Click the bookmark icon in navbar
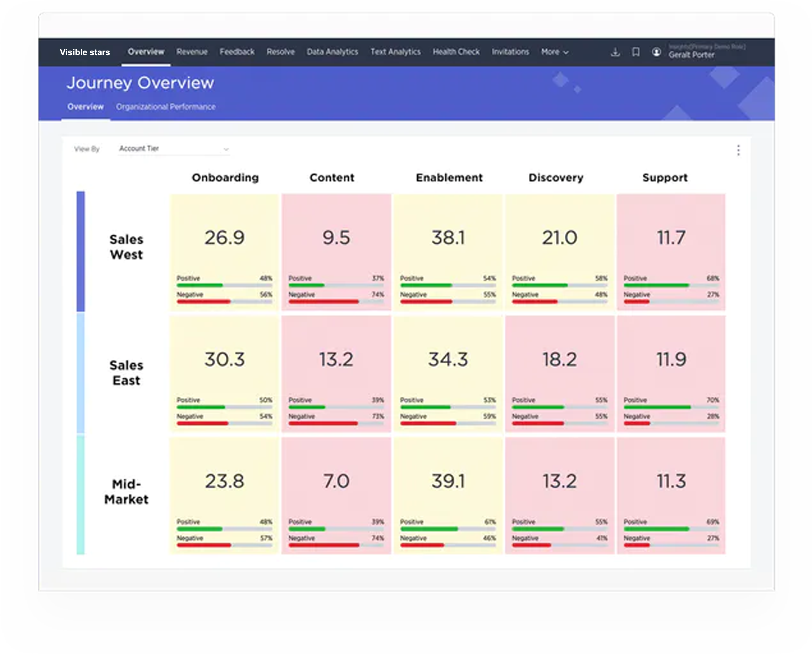Image resolution: width=812 pixels, height=654 pixels. [636, 52]
